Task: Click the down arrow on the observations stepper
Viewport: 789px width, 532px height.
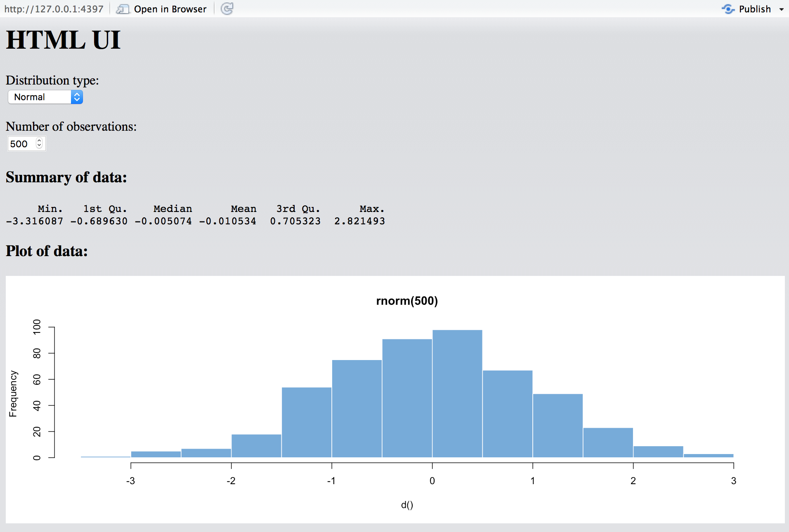Action: coord(40,146)
